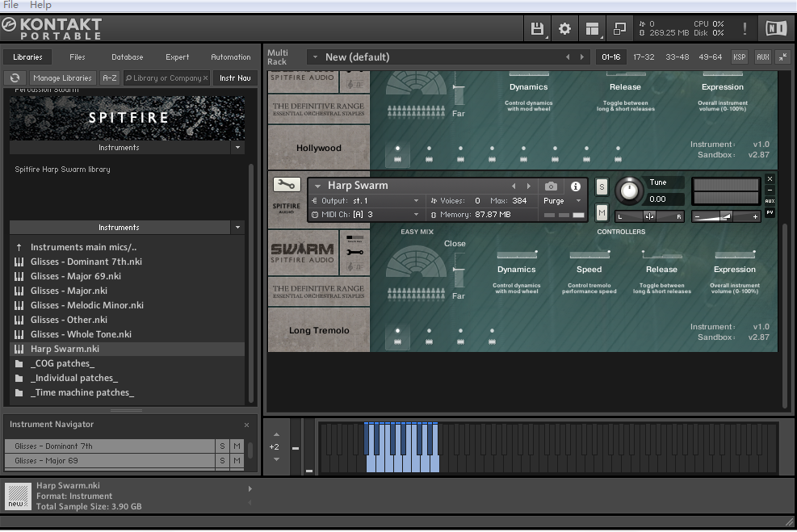Screen dimensions: 797x532
Task: Show rack page 17-32
Action: (x=644, y=57)
